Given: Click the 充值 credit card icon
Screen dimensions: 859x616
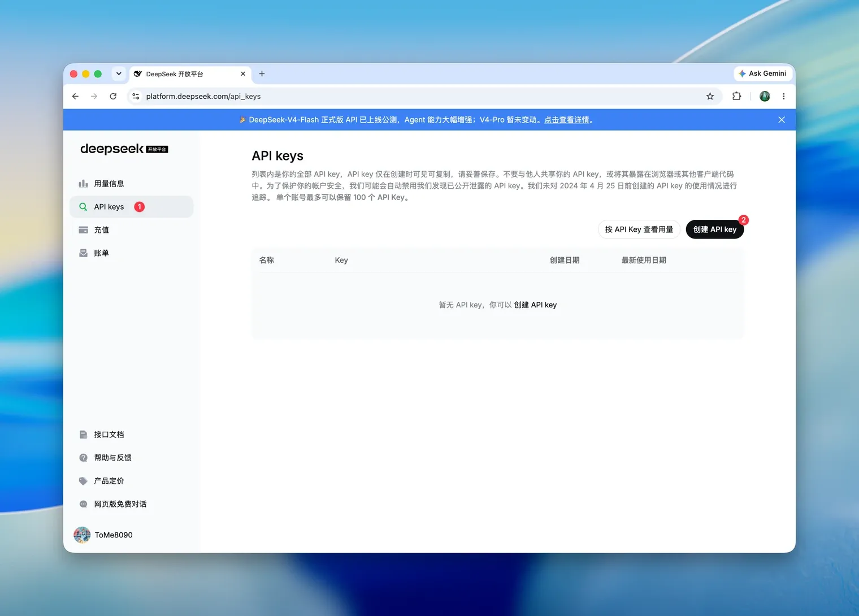Looking at the screenshot, I should (83, 230).
